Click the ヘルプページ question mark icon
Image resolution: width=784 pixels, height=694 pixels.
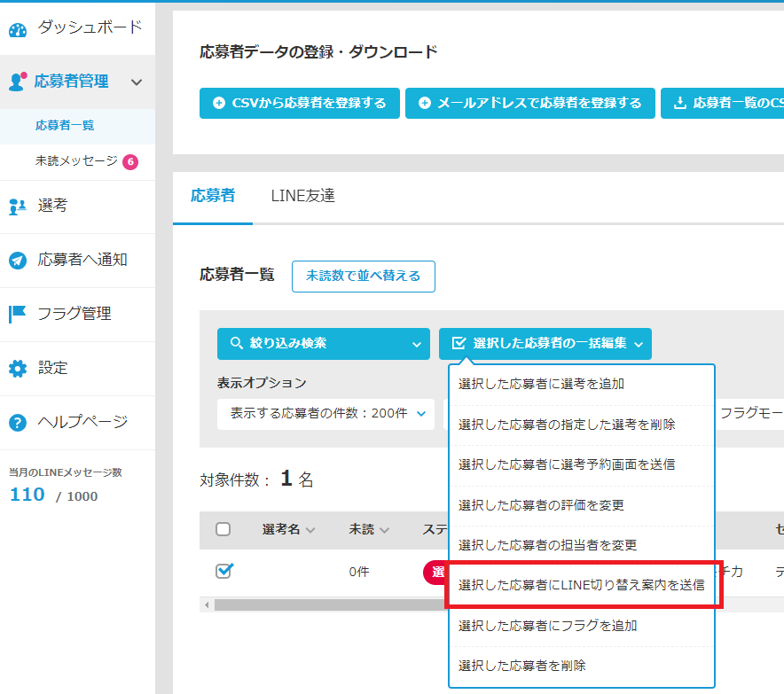[x=18, y=423]
